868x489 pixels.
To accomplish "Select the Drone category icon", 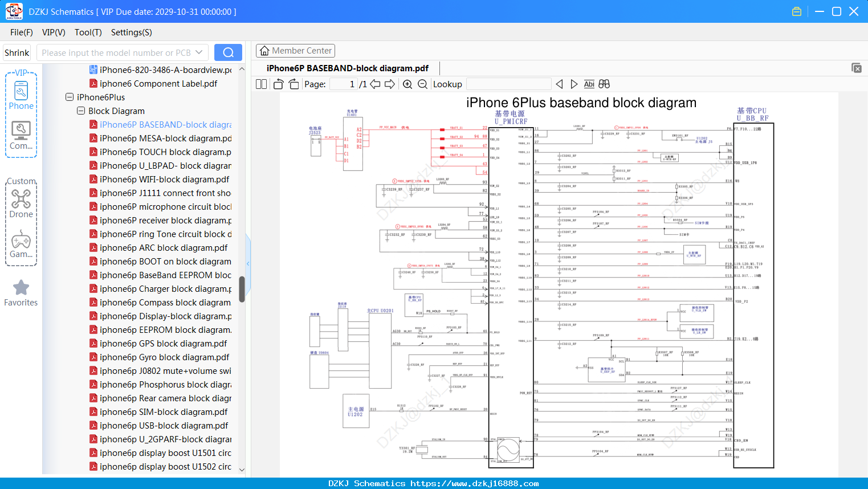I will [x=21, y=203].
